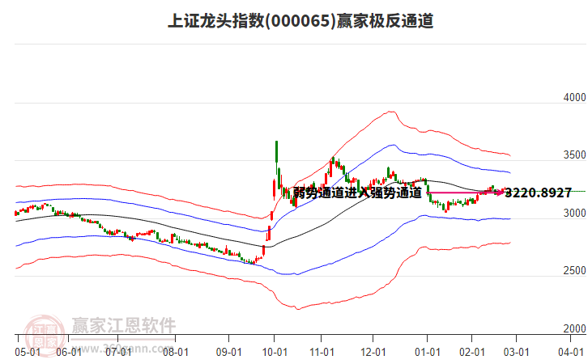The width and height of the screenshot is (588, 364).
Task: Click the 01-01 date label
Action: click(x=427, y=353)
